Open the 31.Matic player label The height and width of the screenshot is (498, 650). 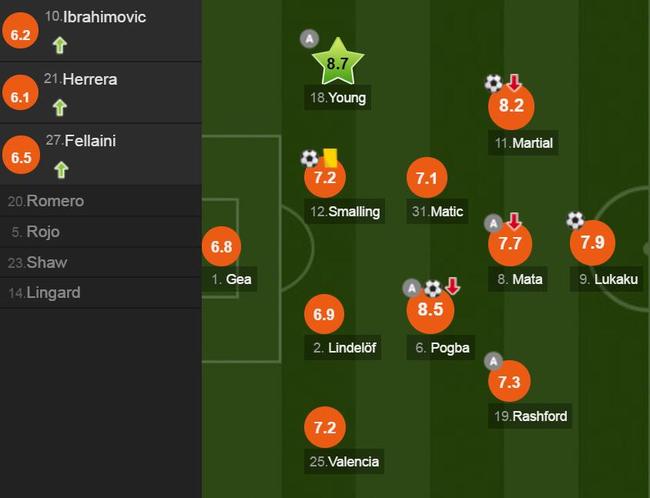pyautogui.click(x=437, y=211)
